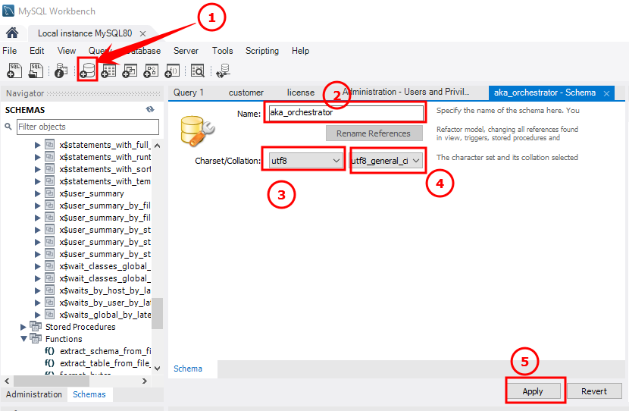Click the schema tree vertical scrollbar
The height and width of the screenshot is (411, 629).
point(158,313)
